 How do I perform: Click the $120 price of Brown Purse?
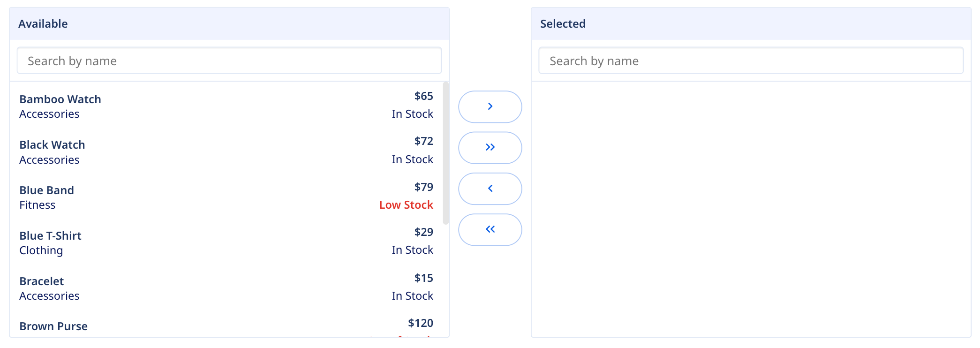coord(420,323)
